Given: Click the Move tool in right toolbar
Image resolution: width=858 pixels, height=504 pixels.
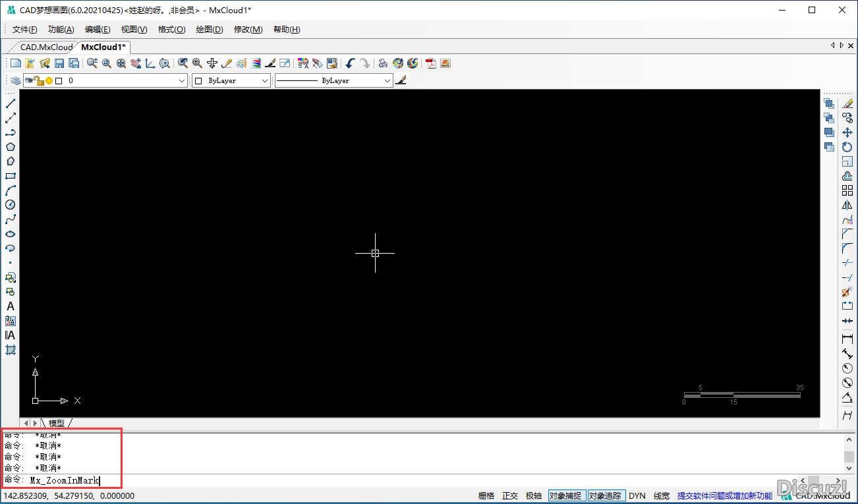Looking at the screenshot, I should (x=847, y=132).
